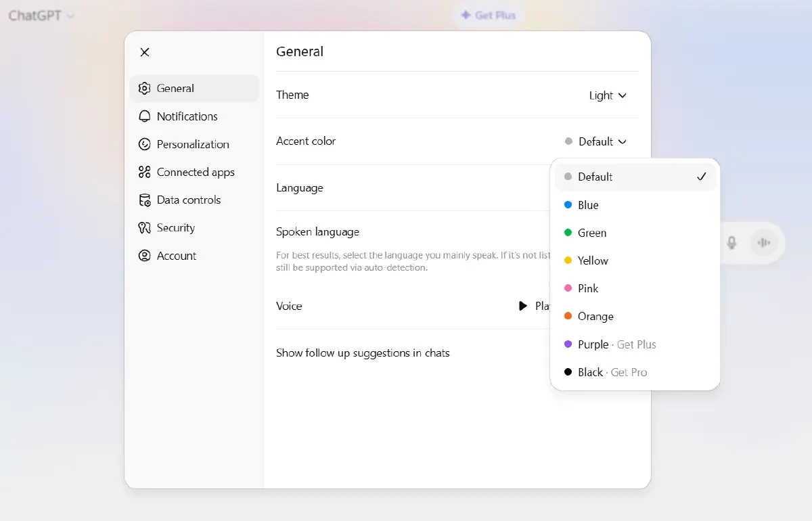Open the Security settings tab
The height and width of the screenshot is (521, 812).
tap(194, 228)
